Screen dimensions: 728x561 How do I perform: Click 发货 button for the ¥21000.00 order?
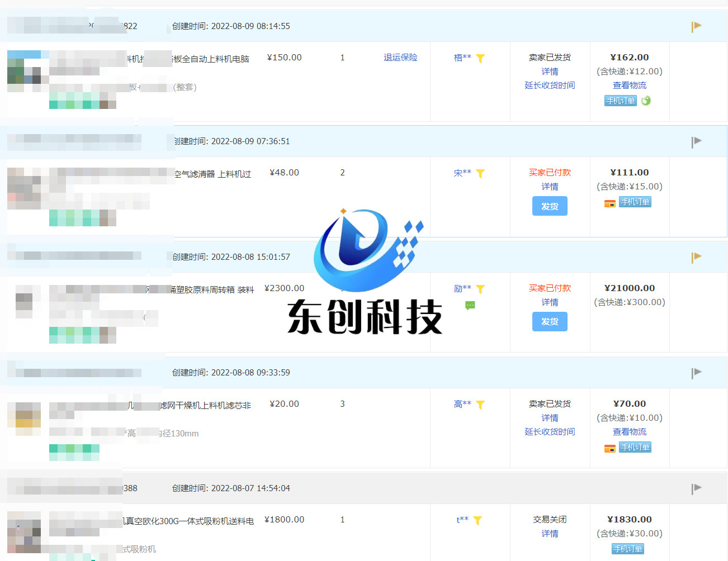(x=550, y=321)
